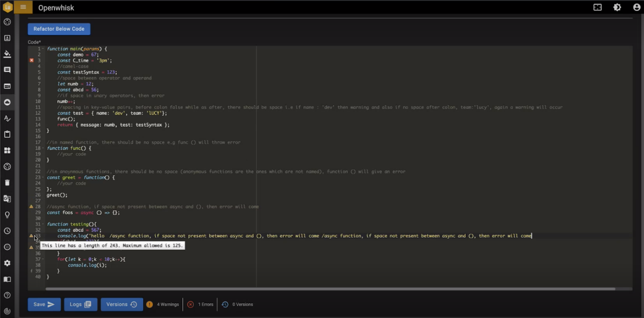Image resolution: width=644 pixels, height=318 pixels.
Task: Collapse the fold arrow on line 31
Action: [43, 224]
